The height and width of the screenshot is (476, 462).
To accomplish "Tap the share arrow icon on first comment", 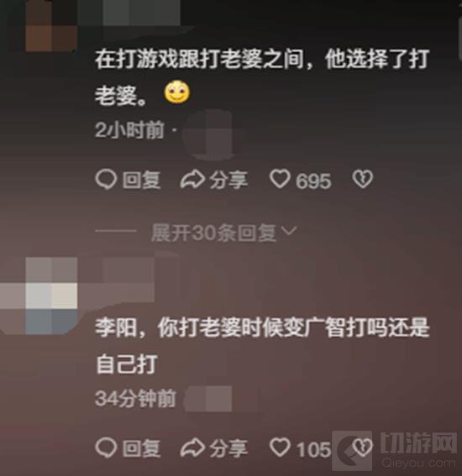I will coord(192,180).
